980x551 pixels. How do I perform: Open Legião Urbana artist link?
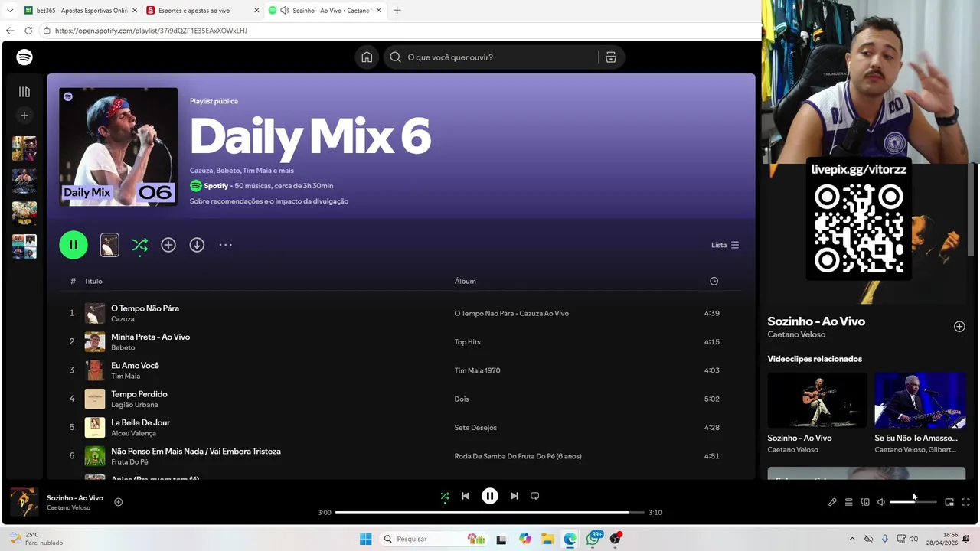point(134,405)
